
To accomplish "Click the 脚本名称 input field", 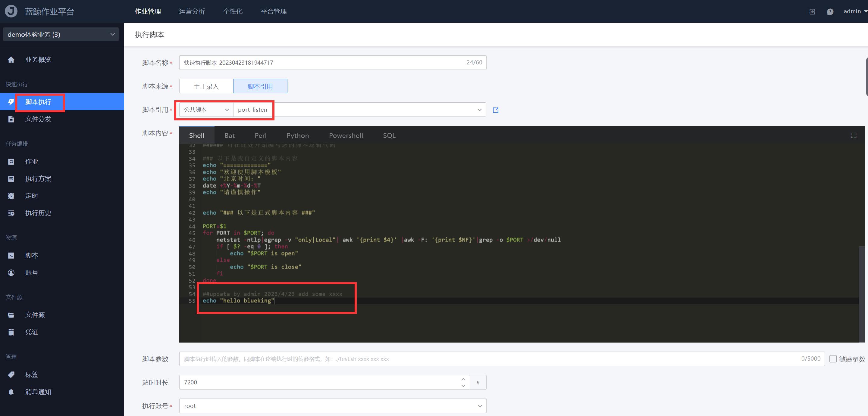I will pos(333,63).
